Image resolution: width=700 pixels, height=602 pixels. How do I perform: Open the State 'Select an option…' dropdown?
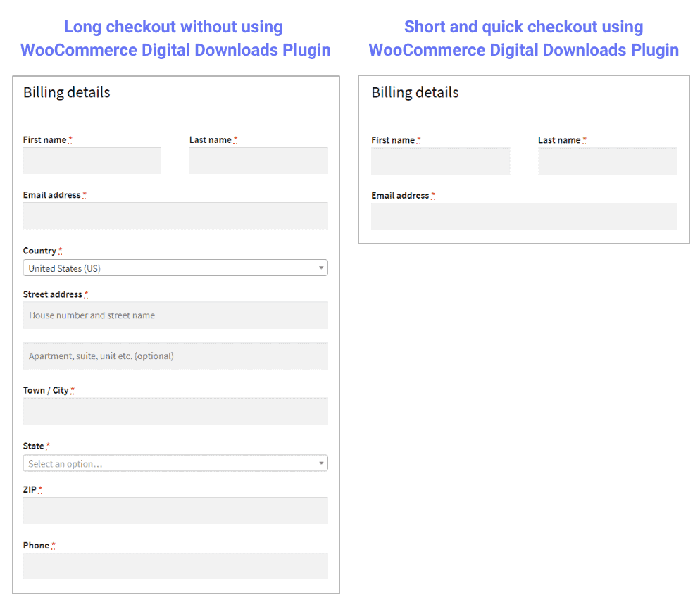tap(175, 463)
